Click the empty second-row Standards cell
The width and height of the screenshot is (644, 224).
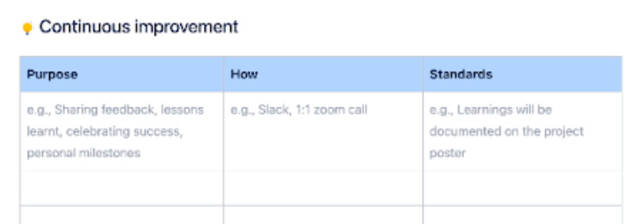coord(523,188)
